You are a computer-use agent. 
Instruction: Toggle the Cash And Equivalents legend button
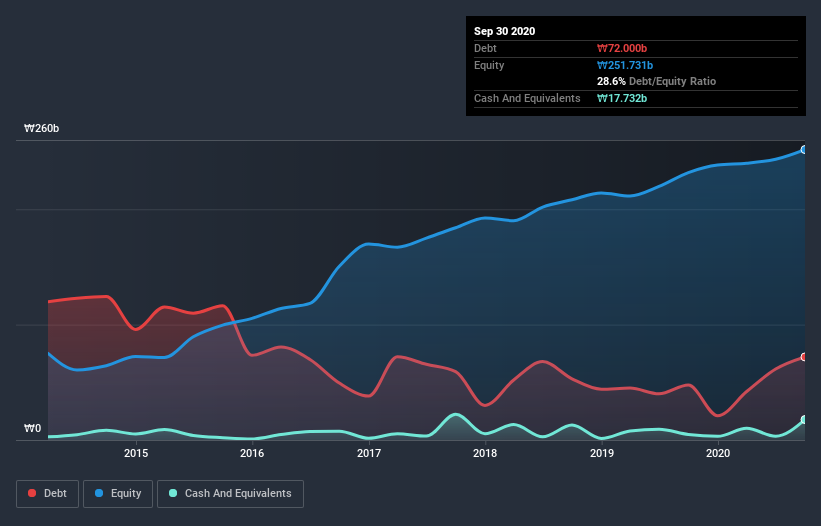pos(230,494)
